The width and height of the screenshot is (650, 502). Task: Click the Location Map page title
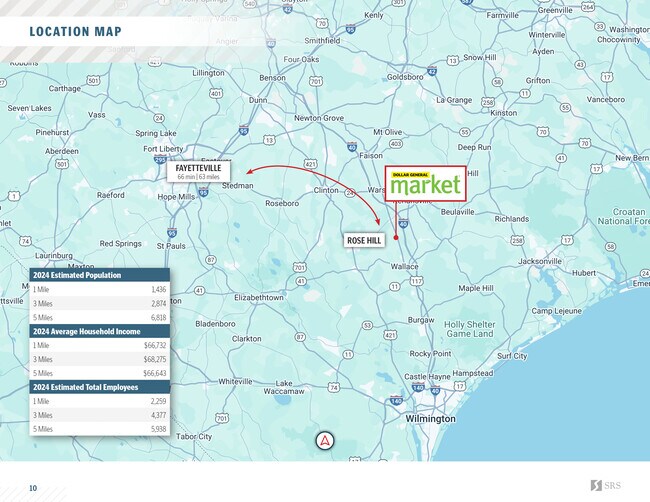77,31
